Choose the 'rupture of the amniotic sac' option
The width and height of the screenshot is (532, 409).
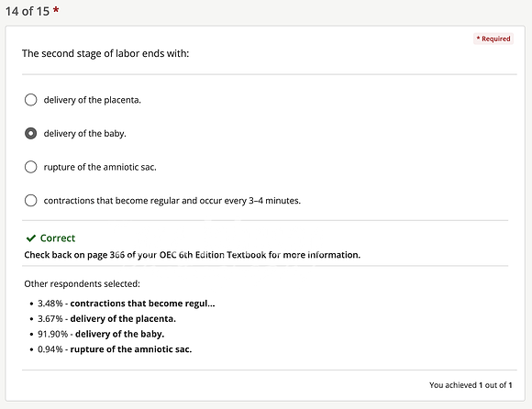tap(30, 167)
